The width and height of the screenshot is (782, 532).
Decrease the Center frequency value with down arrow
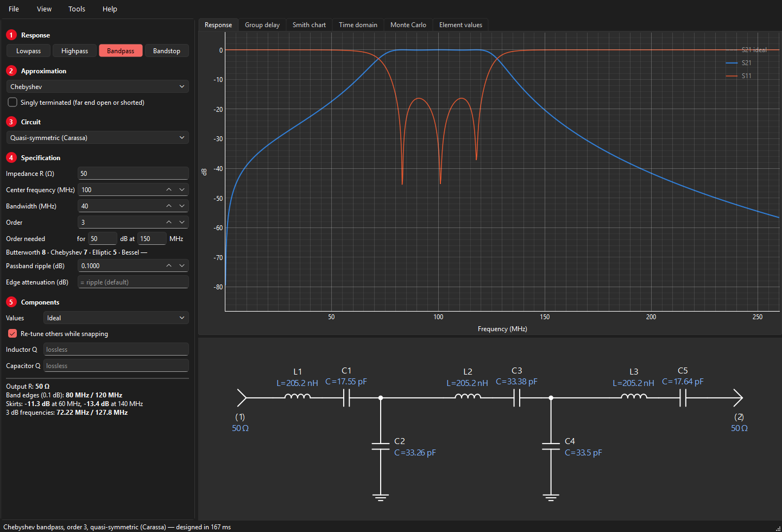(182, 189)
